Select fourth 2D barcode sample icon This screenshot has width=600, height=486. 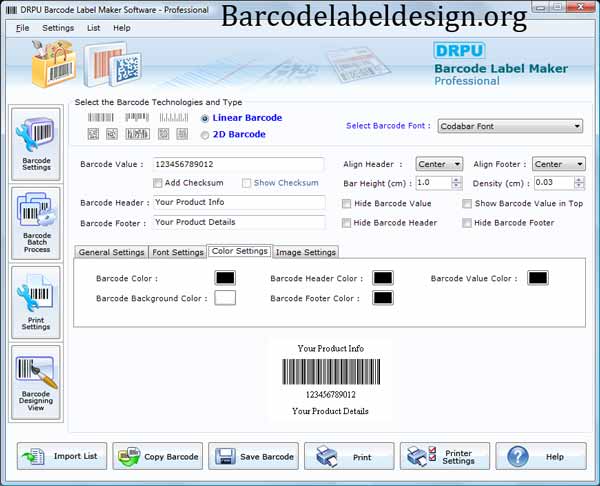click(163, 134)
